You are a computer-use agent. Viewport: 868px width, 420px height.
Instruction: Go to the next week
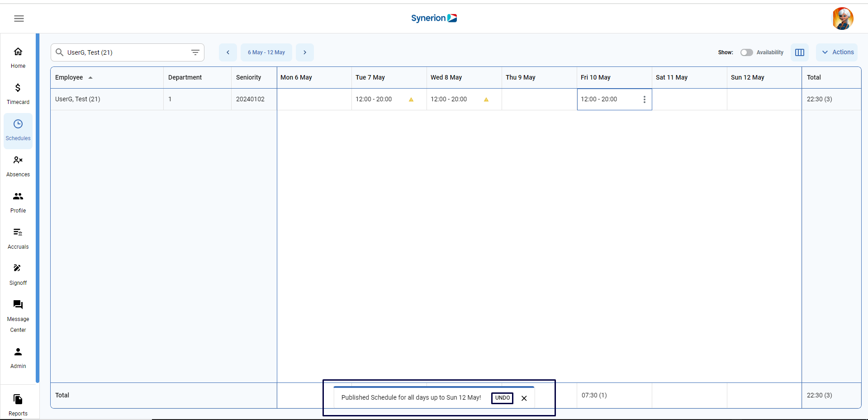pos(305,52)
